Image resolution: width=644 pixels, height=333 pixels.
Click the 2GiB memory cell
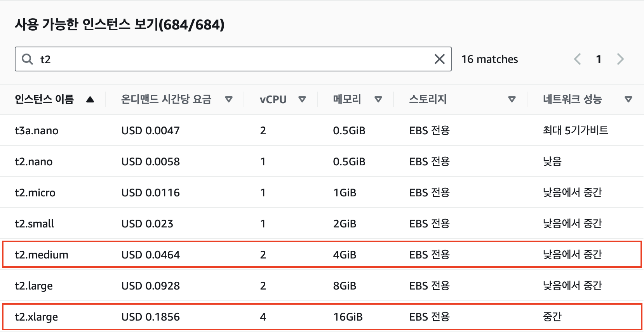(345, 224)
